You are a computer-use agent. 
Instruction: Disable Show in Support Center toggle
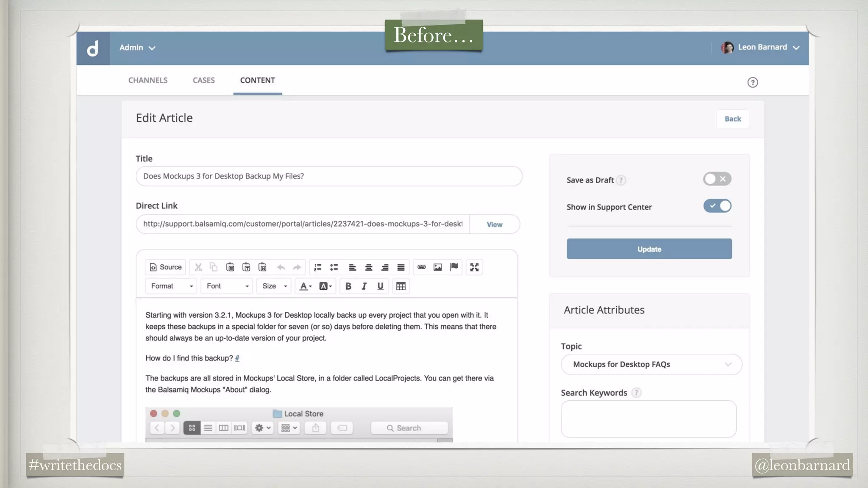[x=717, y=206]
